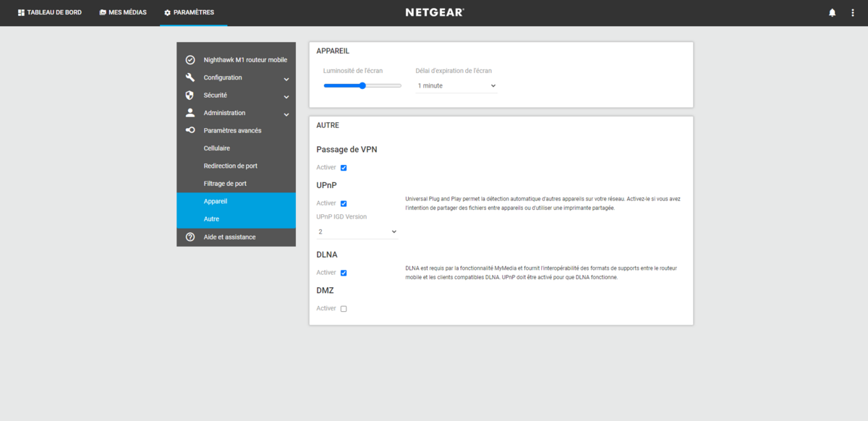Click the Passage de VPN heading
868x421 pixels.
pyautogui.click(x=346, y=150)
